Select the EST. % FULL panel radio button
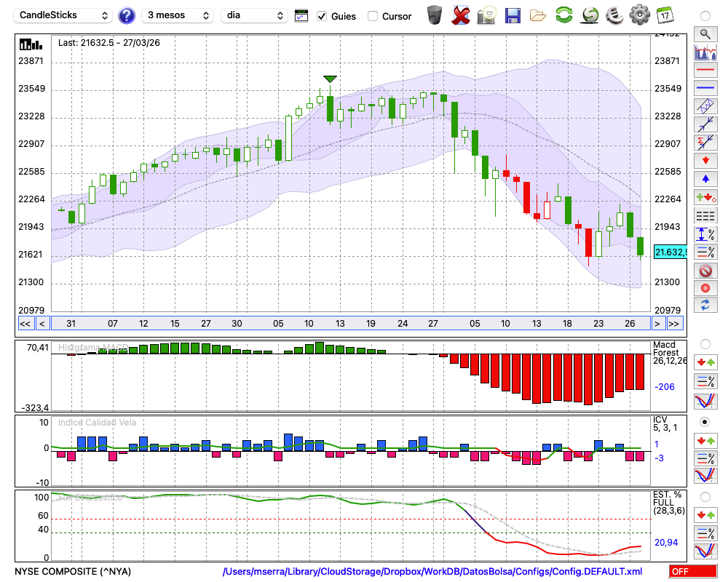Viewport: 728px width, 582px height. point(705,497)
